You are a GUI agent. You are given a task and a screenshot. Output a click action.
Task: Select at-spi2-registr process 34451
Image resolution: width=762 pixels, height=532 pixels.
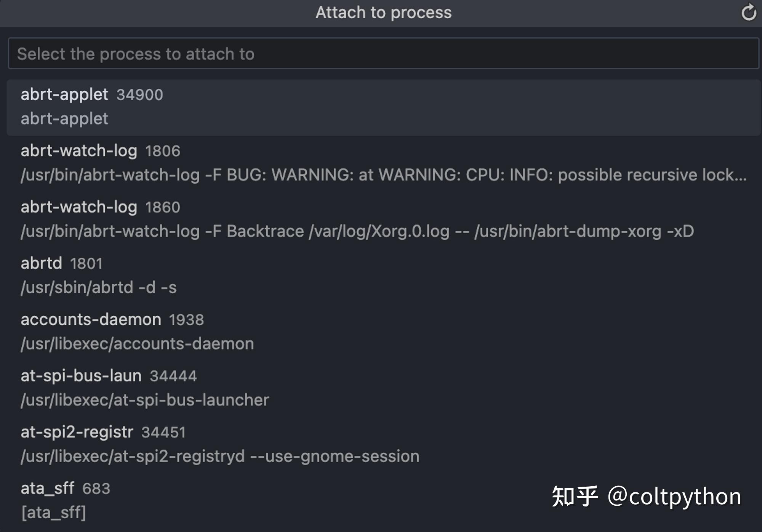pyautogui.click(x=383, y=444)
